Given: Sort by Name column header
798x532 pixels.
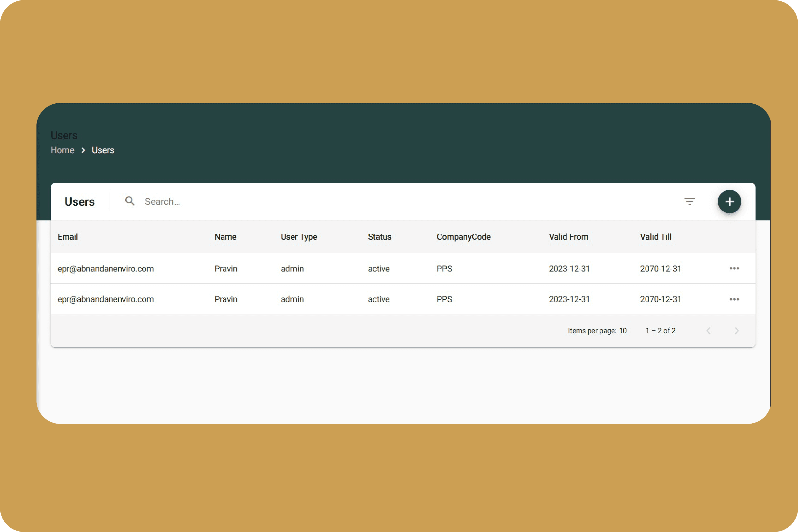Looking at the screenshot, I should [x=225, y=237].
